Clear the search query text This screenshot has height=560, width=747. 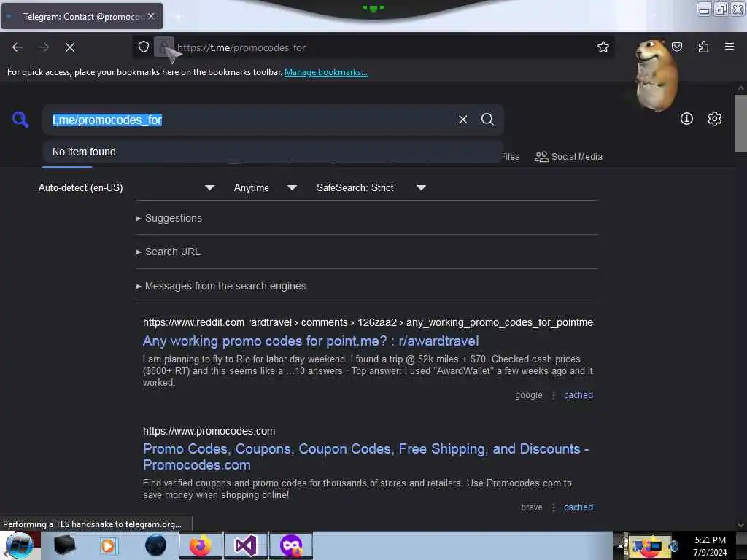(462, 120)
